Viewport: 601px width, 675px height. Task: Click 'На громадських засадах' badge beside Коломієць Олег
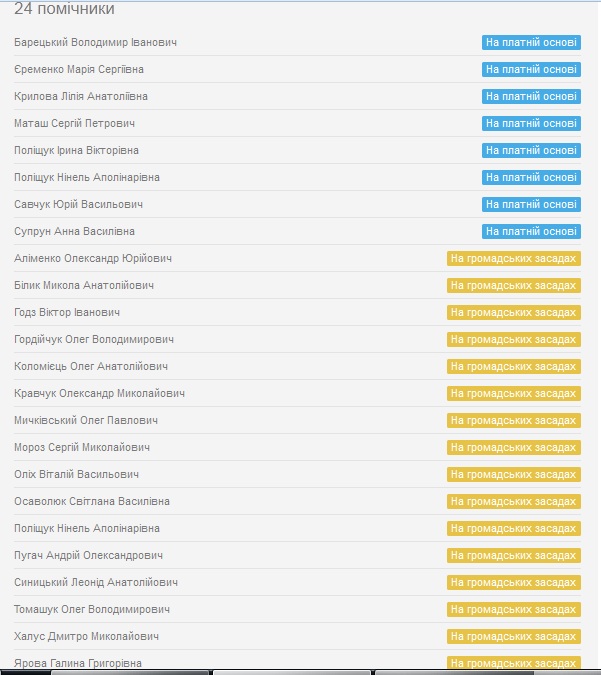coord(514,366)
